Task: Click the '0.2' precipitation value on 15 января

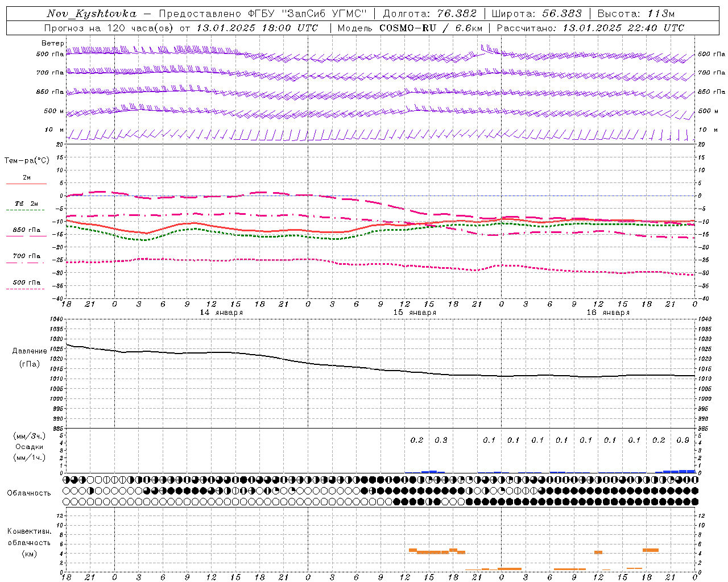Action: [x=417, y=440]
